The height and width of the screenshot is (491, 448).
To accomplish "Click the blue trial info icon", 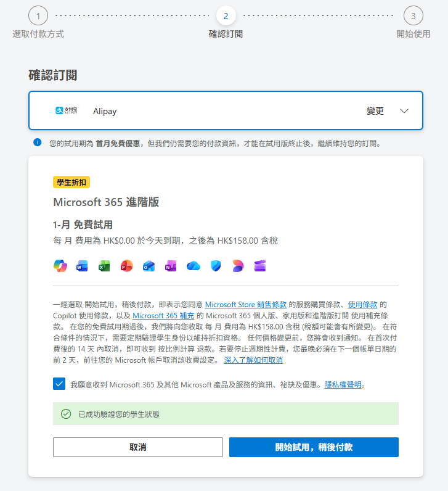I will 38,143.
